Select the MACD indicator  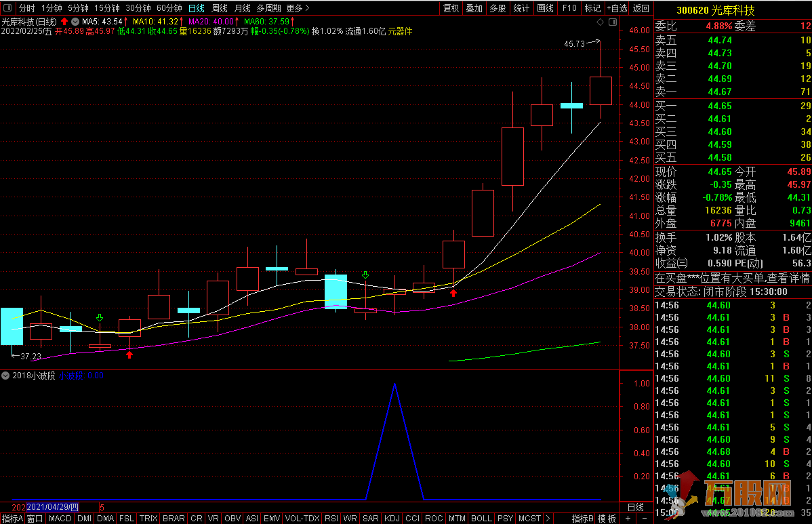point(60,519)
